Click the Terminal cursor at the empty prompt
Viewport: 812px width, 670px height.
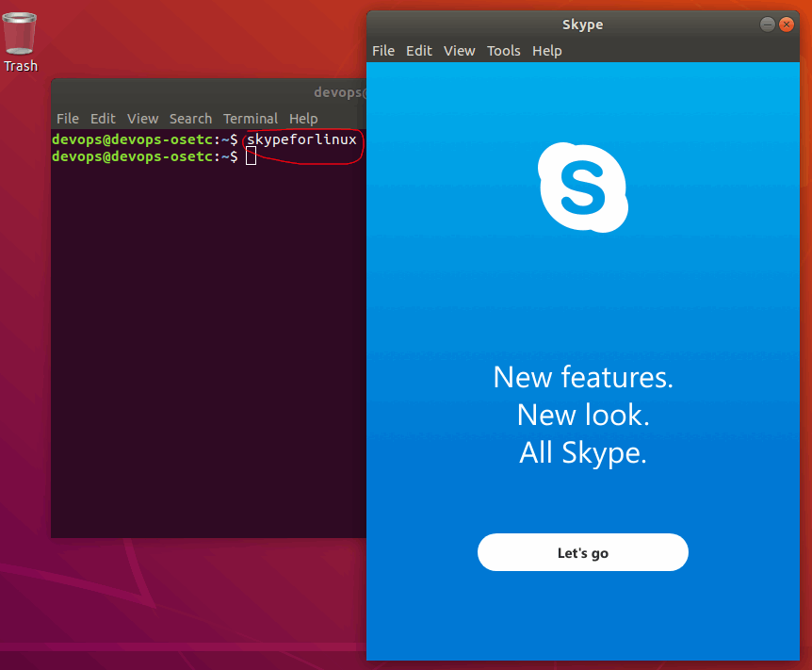(252, 156)
